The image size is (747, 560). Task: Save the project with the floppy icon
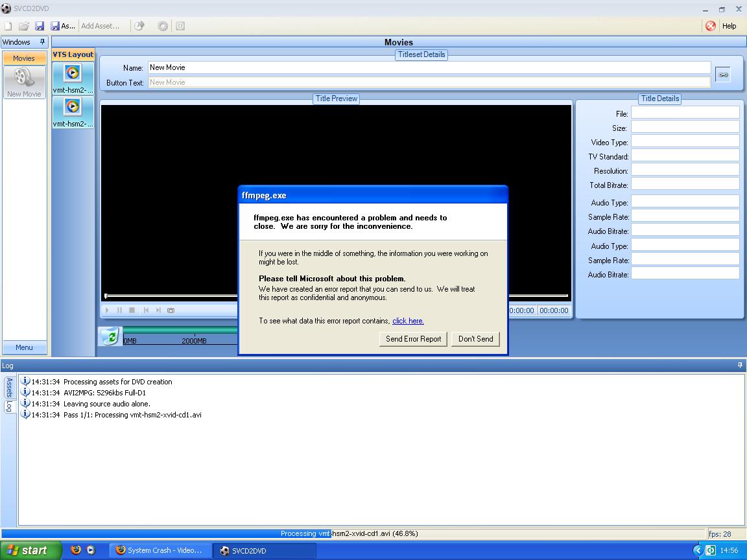pyautogui.click(x=40, y=26)
